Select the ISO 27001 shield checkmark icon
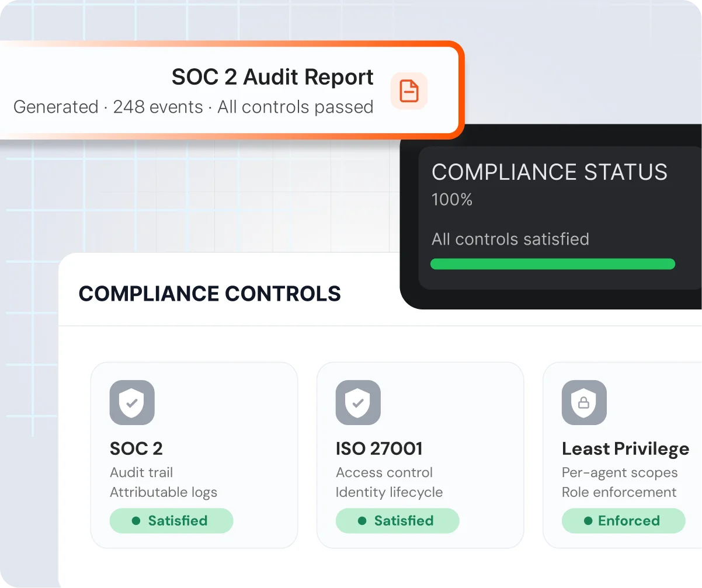 tap(358, 402)
